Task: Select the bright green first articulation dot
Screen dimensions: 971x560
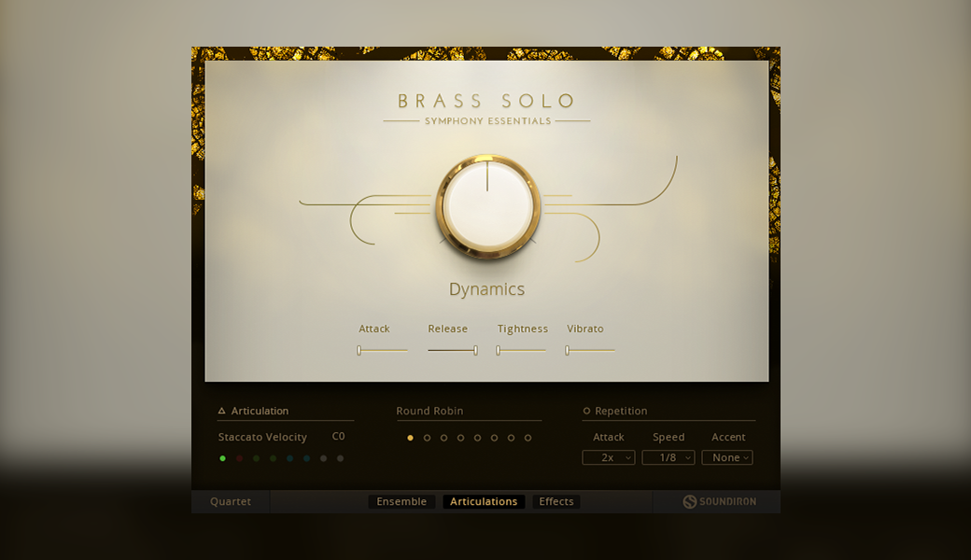Action: click(223, 458)
